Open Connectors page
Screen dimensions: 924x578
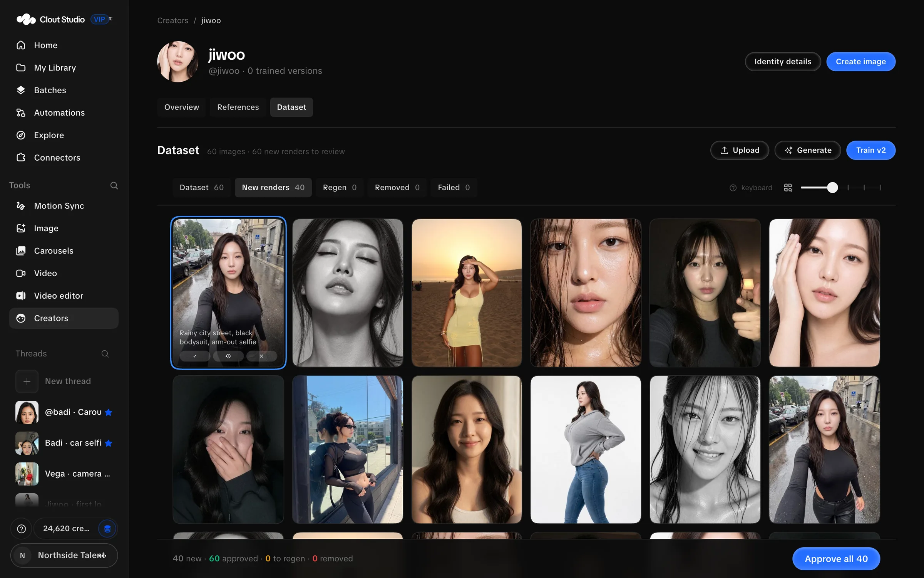click(64, 158)
